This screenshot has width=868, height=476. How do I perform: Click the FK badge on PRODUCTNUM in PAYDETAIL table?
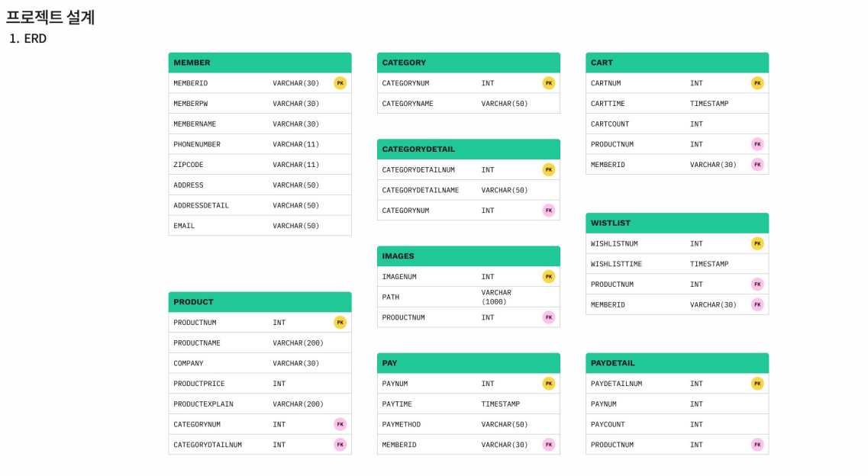757,445
